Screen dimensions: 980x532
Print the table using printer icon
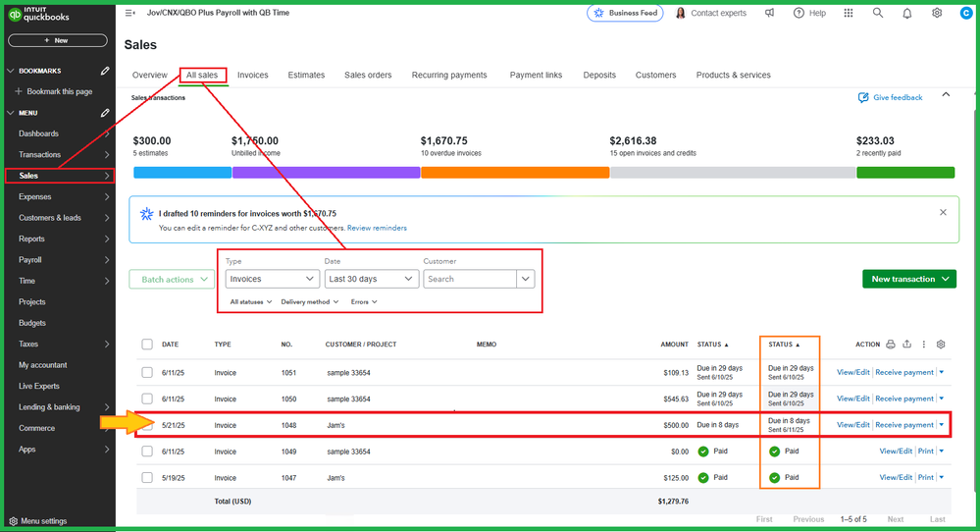(891, 344)
